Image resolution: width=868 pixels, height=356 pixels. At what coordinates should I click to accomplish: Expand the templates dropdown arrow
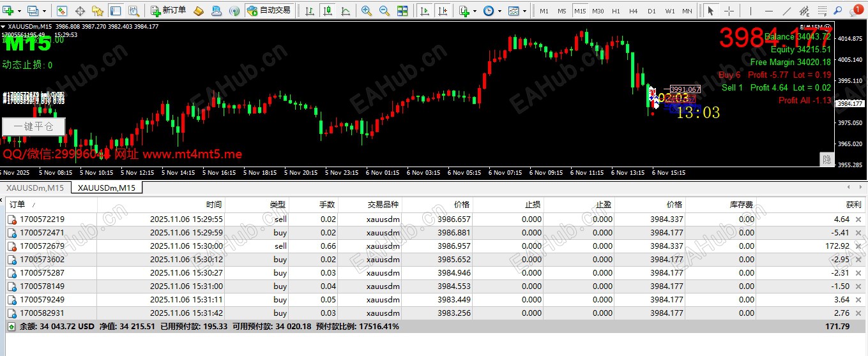coord(525,11)
